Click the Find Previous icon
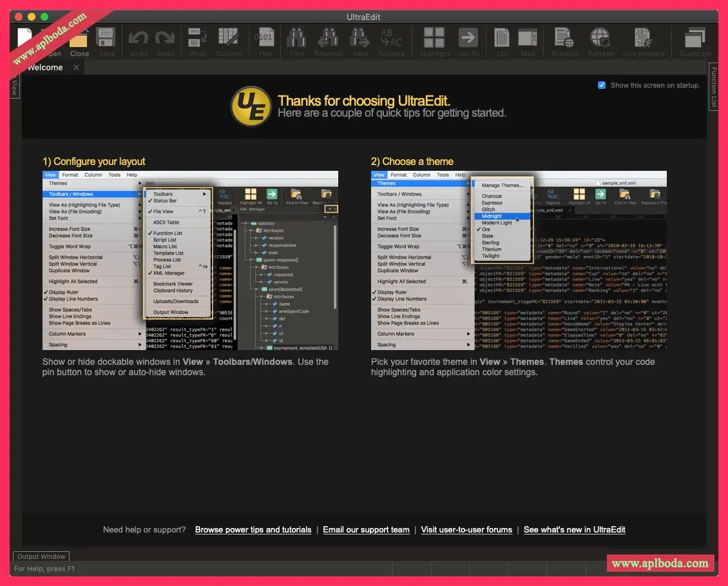 (329, 42)
